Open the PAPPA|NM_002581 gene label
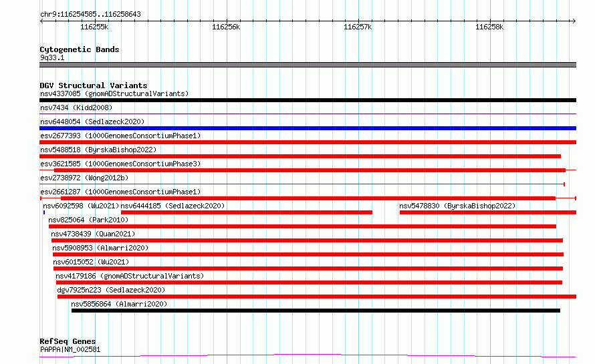Screen dimensions: 595x364 tap(70, 349)
